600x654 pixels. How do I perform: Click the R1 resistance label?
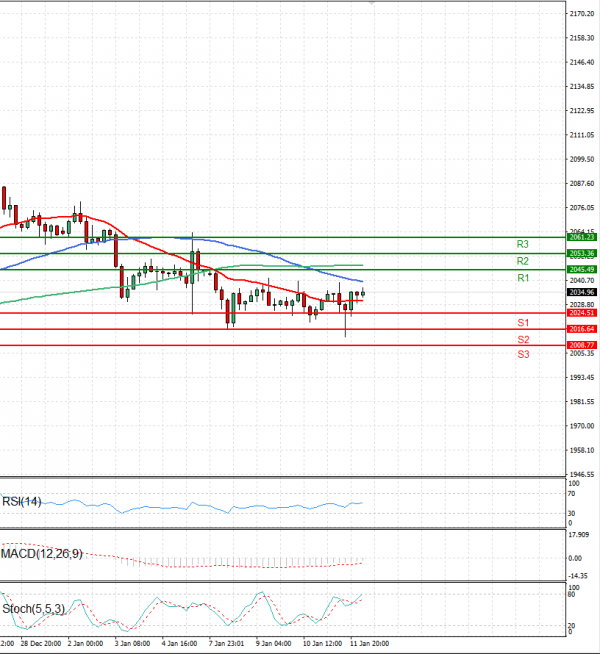523,278
